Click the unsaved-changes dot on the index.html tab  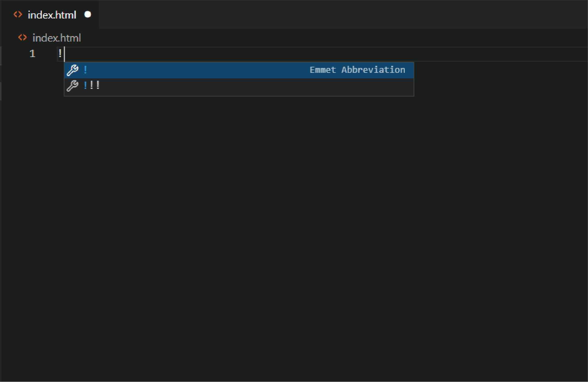[x=88, y=15]
